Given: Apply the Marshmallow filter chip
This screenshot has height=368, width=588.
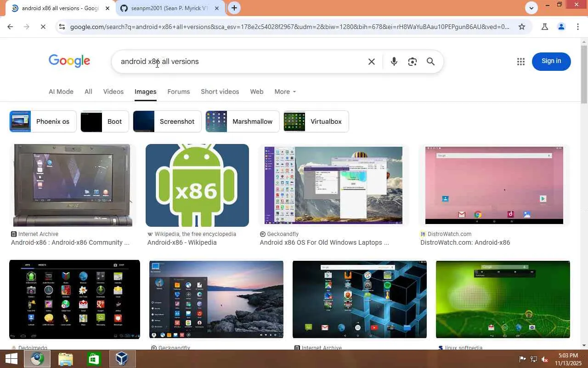Looking at the screenshot, I should tap(243, 121).
